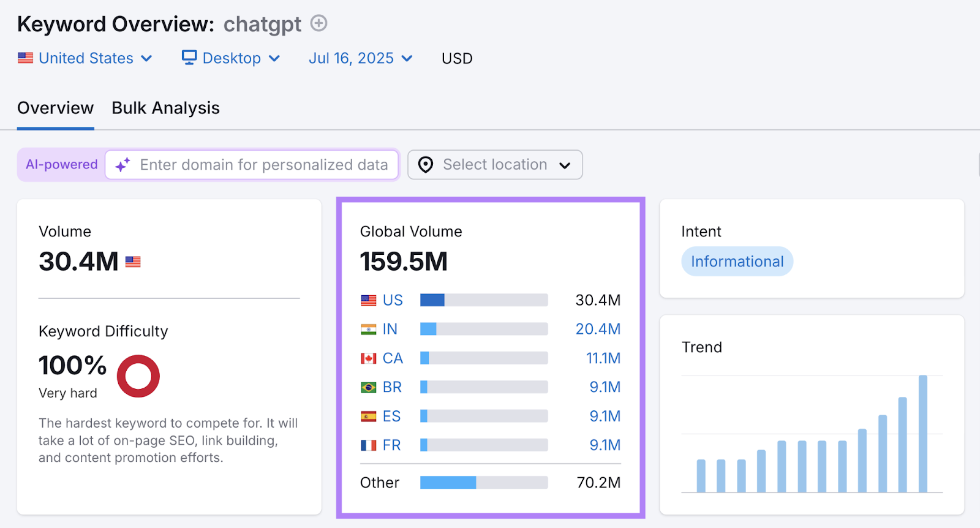
Task: Click the US country link in Global Volume
Action: click(x=393, y=300)
